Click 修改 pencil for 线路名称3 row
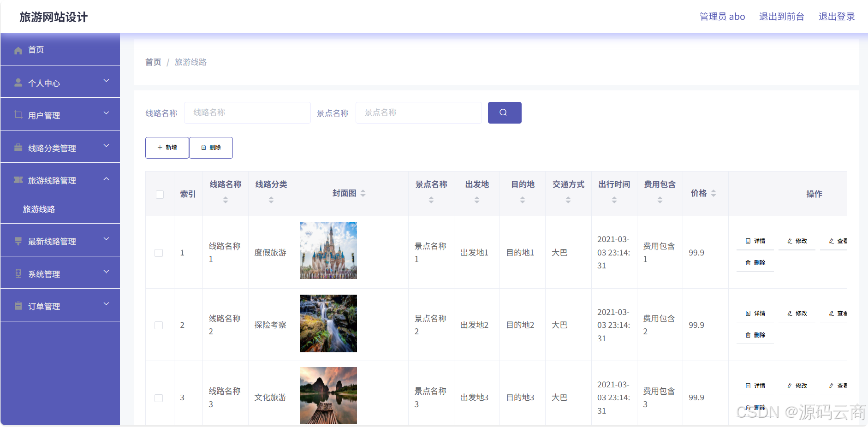The image size is (868, 427). [x=797, y=386]
